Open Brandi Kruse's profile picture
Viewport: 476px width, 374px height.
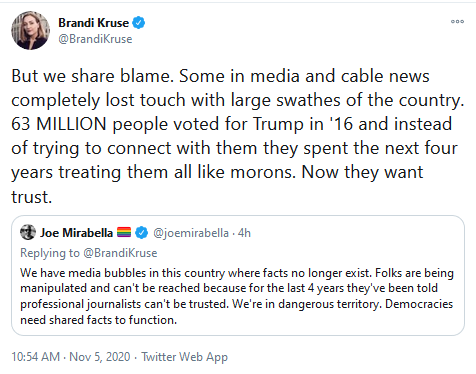[30, 30]
